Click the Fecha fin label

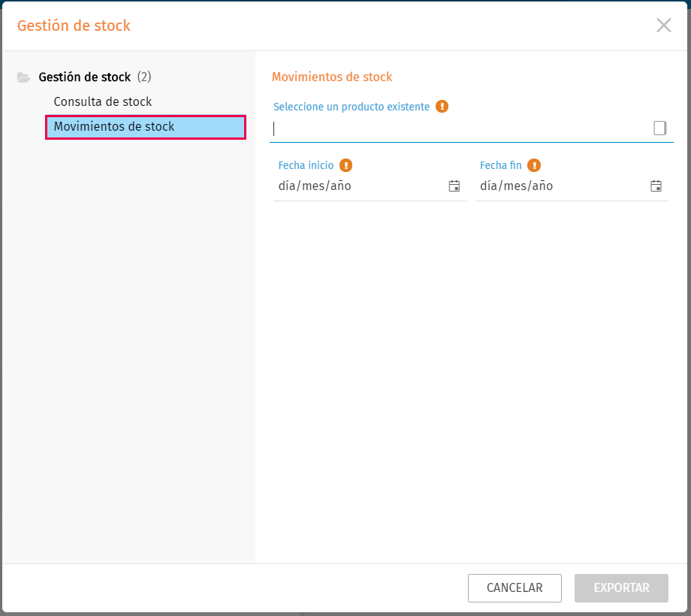coord(501,165)
